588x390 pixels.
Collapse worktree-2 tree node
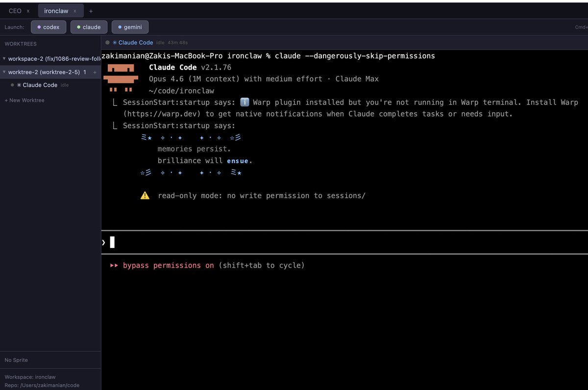click(4, 72)
